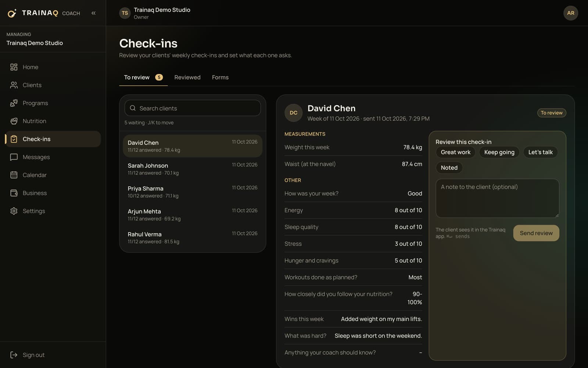Click the Energy rating 8 out of 10

pos(408,210)
